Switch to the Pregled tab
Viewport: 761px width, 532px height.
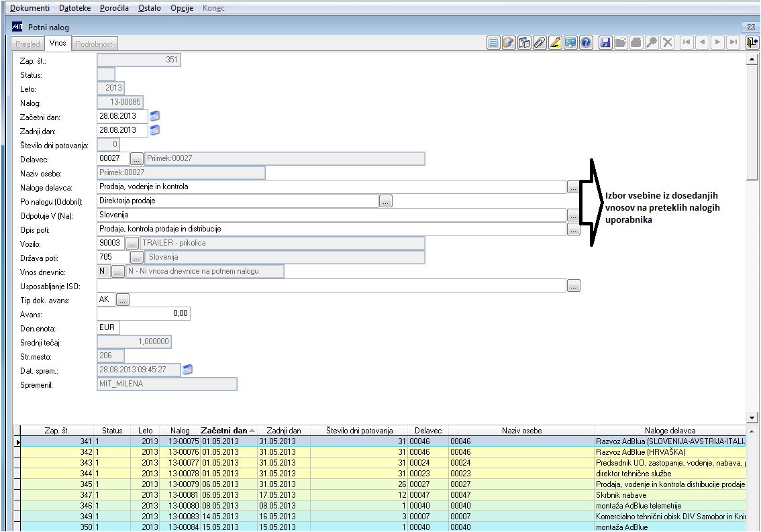coord(28,44)
